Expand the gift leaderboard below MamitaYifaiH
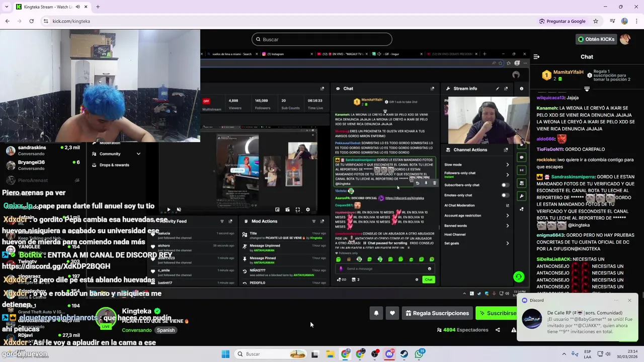This screenshot has width=644, height=362. (587, 89)
